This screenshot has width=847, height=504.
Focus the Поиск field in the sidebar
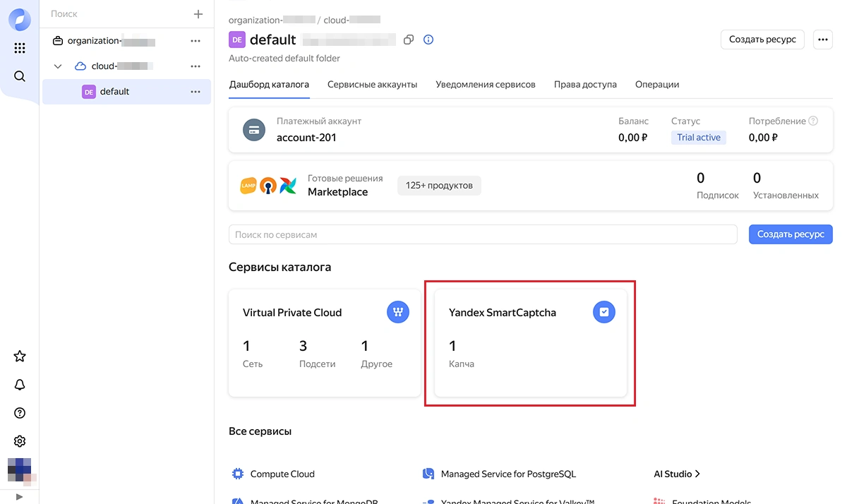tap(116, 14)
